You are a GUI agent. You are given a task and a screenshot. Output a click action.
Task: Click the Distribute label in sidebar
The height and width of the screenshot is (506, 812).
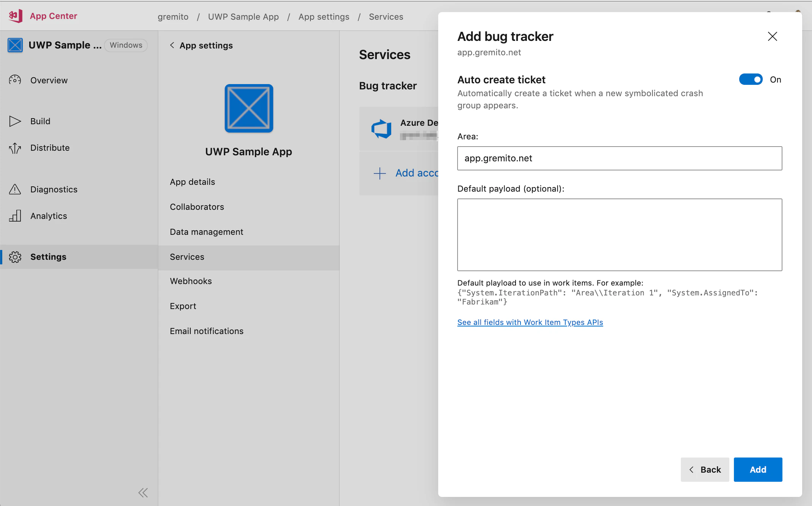50,148
